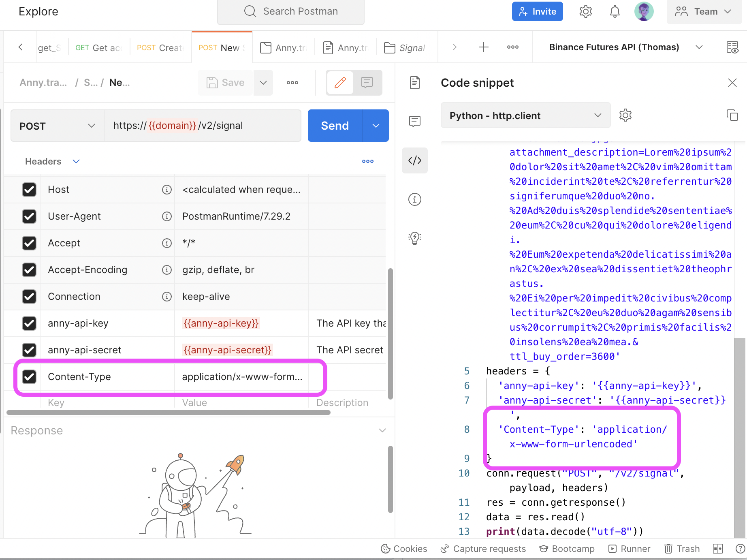Screen dimensions: 747x560
Task: Click the notification bell icon
Action: point(615,11)
